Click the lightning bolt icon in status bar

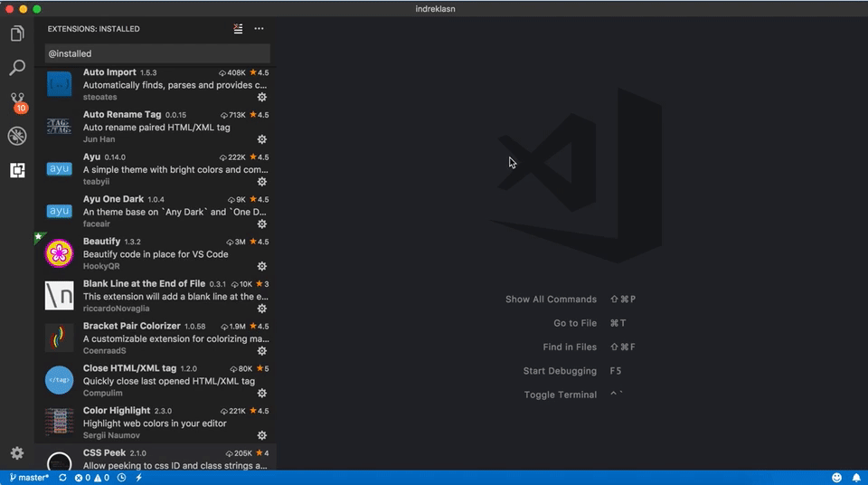(138, 478)
